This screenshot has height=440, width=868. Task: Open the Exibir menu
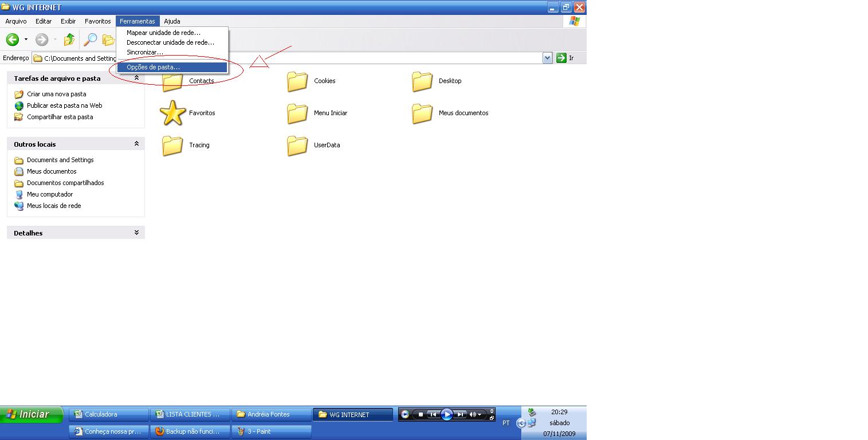click(68, 21)
